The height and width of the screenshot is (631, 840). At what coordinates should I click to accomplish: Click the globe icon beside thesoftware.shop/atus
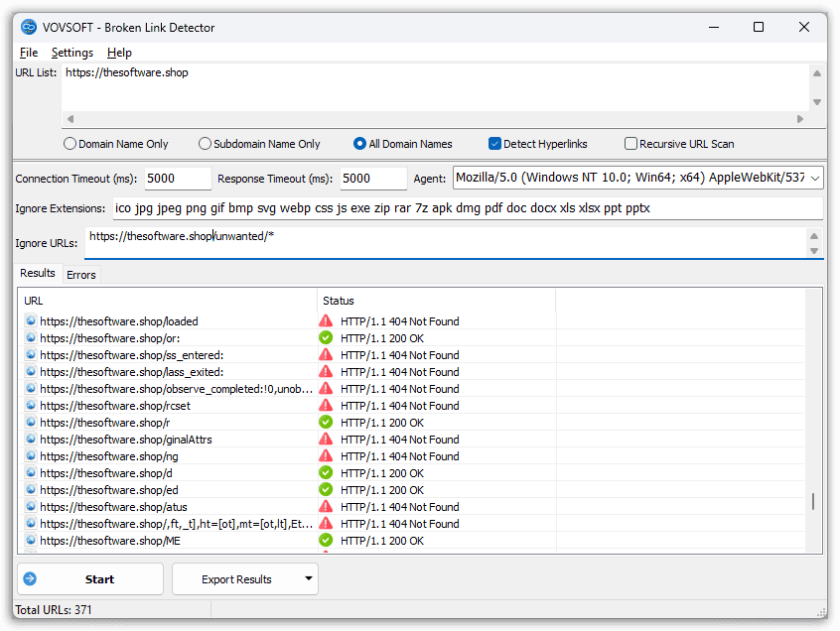pos(31,506)
